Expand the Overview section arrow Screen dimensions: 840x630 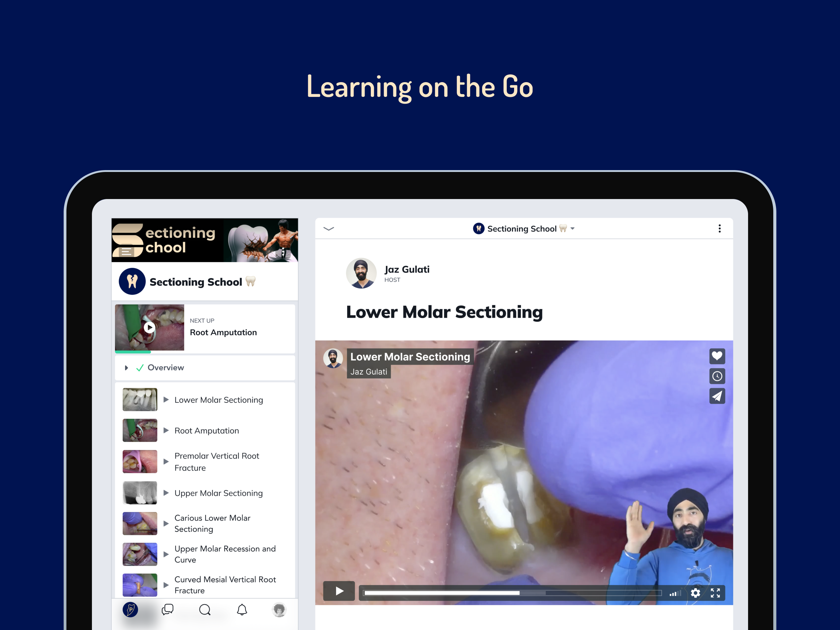126,368
